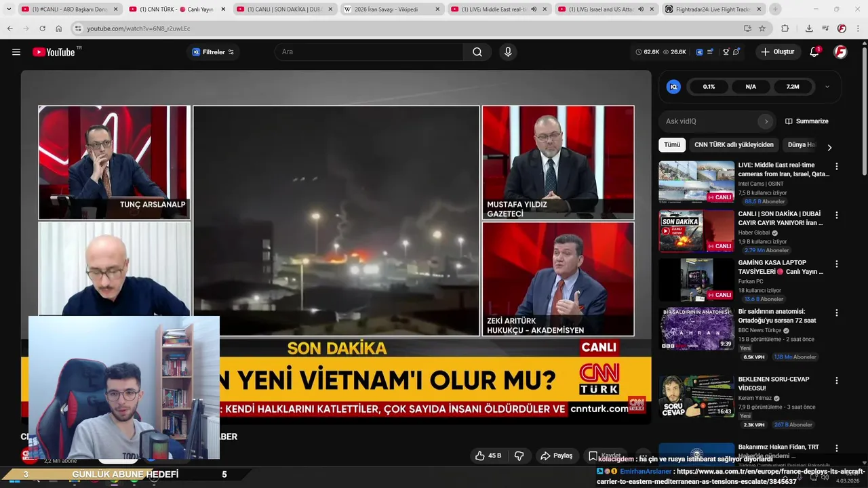The image size is (868, 488).
Task: Click the Kerem Yılmaz channel name
Action: (x=755, y=399)
